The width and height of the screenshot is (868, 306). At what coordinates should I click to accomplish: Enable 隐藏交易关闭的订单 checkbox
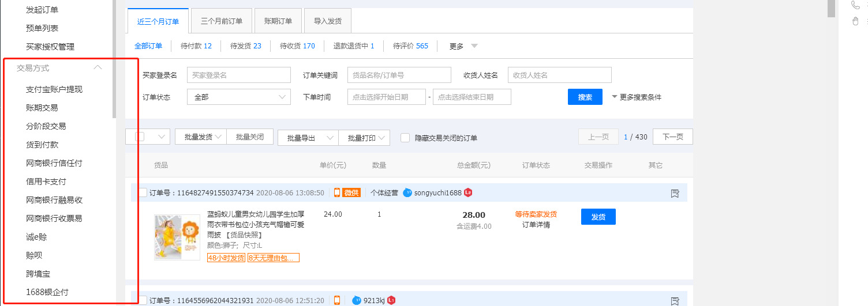[405, 138]
